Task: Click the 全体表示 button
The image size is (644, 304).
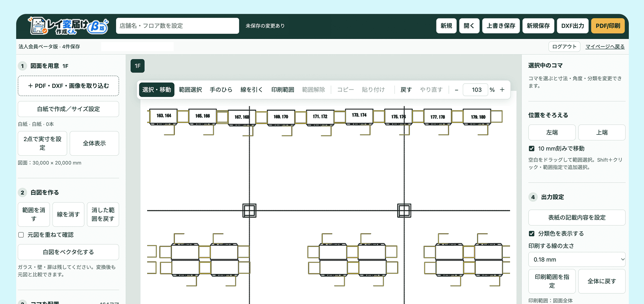Action: (94, 143)
